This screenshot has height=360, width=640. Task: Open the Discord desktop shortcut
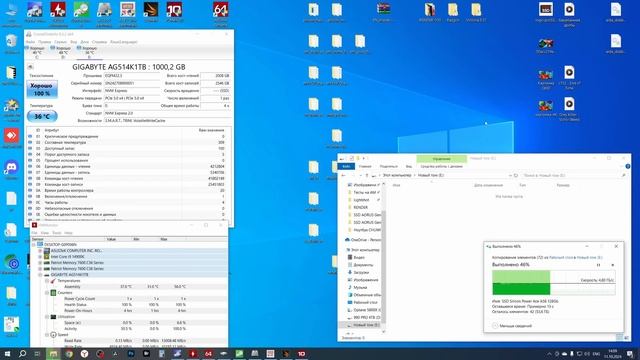pos(11,169)
